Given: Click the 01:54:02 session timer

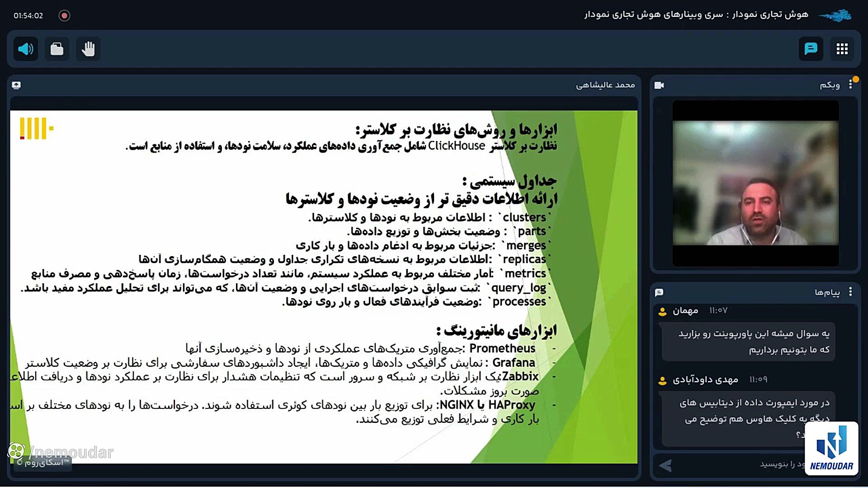Looking at the screenshot, I should point(28,16).
